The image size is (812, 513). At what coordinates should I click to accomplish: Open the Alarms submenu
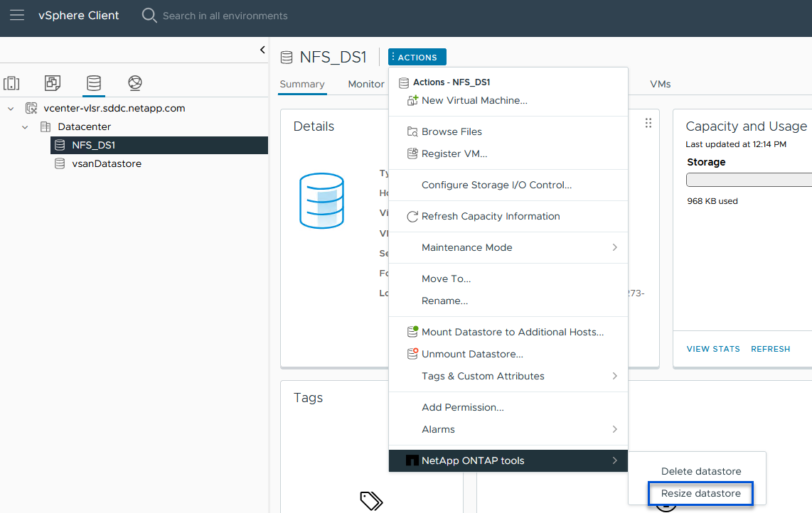coord(508,429)
